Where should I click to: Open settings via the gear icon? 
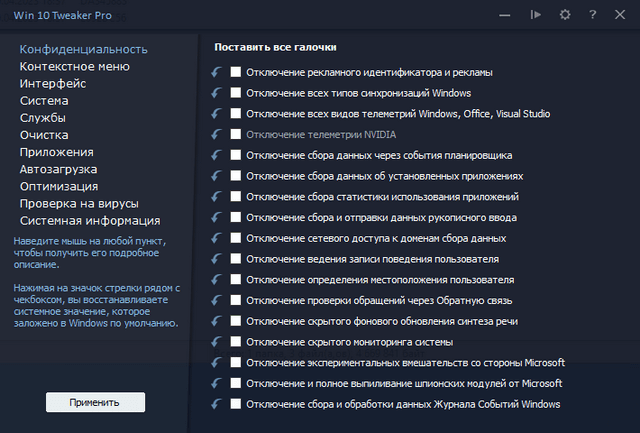pos(564,15)
